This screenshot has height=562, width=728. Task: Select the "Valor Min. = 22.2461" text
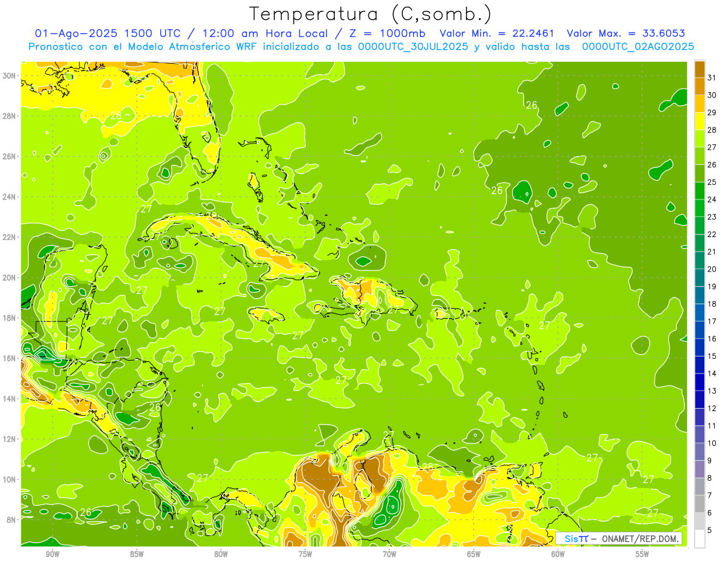click(497, 33)
